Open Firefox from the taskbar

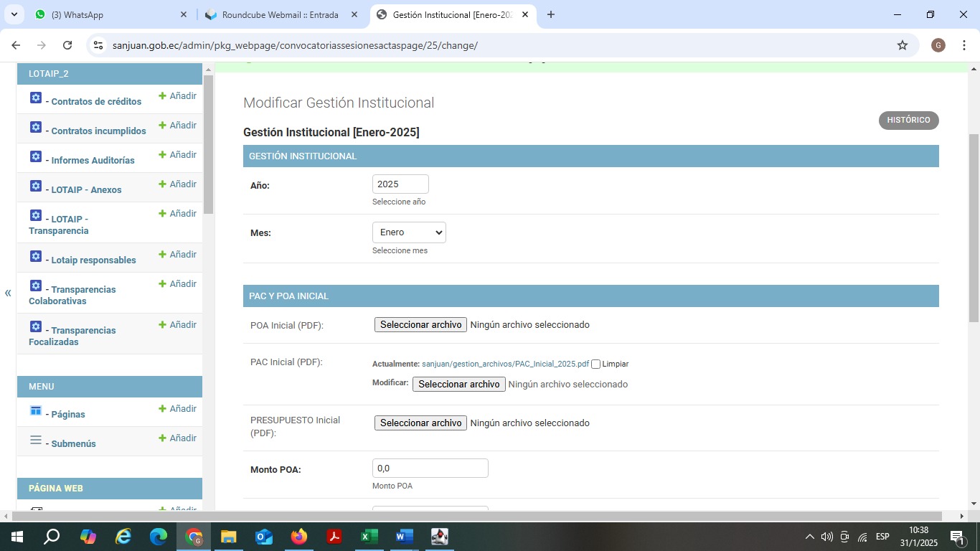(299, 537)
